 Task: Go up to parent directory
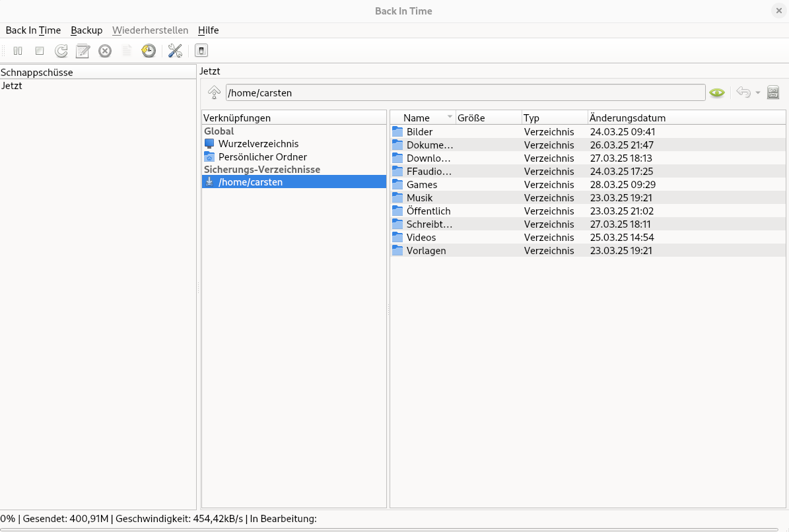tap(214, 92)
